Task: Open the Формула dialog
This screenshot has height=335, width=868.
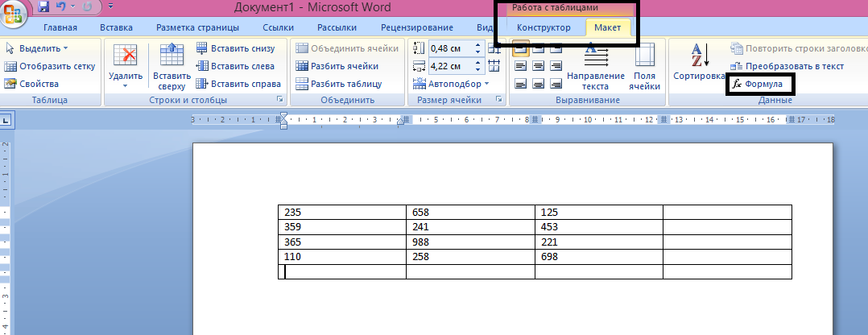Action: [x=757, y=85]
